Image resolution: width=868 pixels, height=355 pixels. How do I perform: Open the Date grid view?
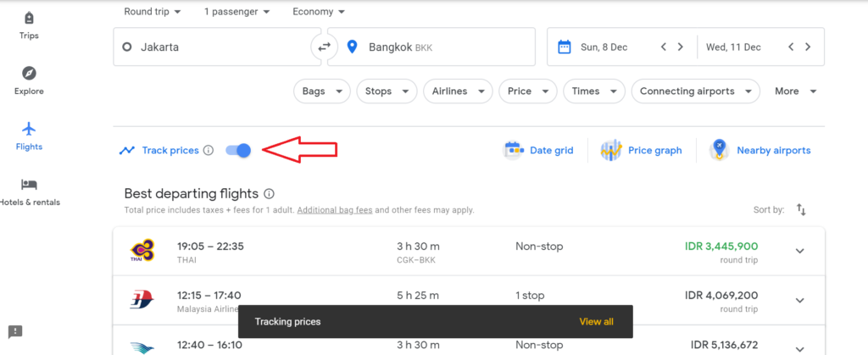tap(539, 150)
